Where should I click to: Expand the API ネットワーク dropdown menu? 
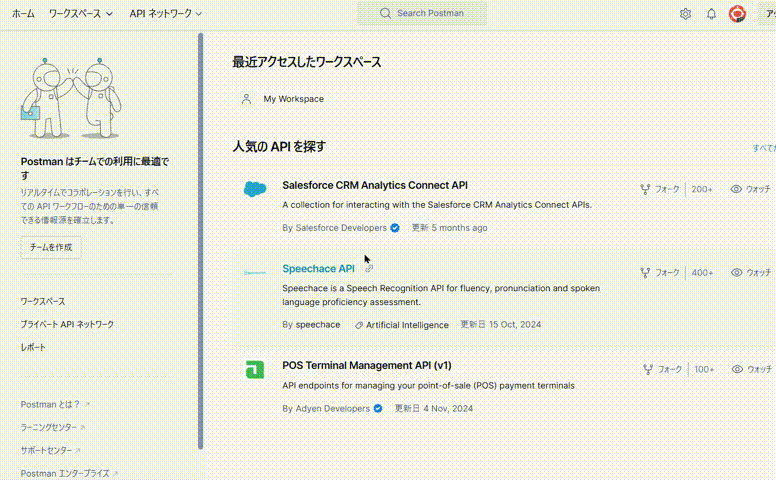[165, 14]
